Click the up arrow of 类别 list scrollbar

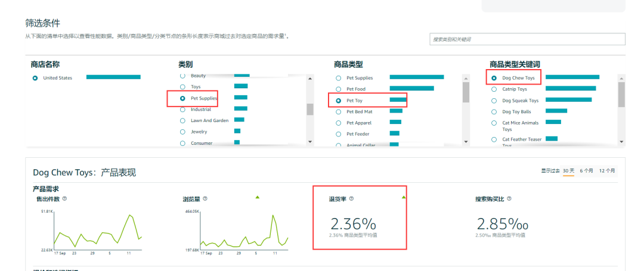click(309, 78)
